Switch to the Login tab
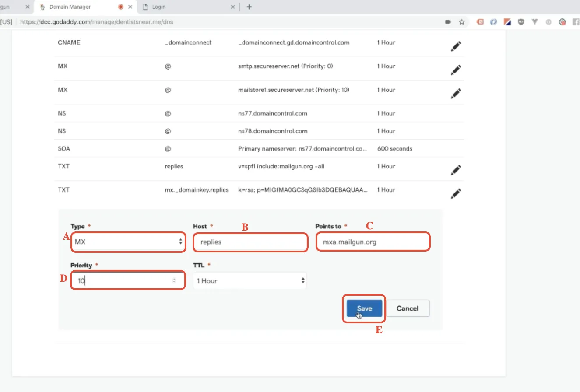This screenshot has height=392, width=580. [x=189, y=7]
